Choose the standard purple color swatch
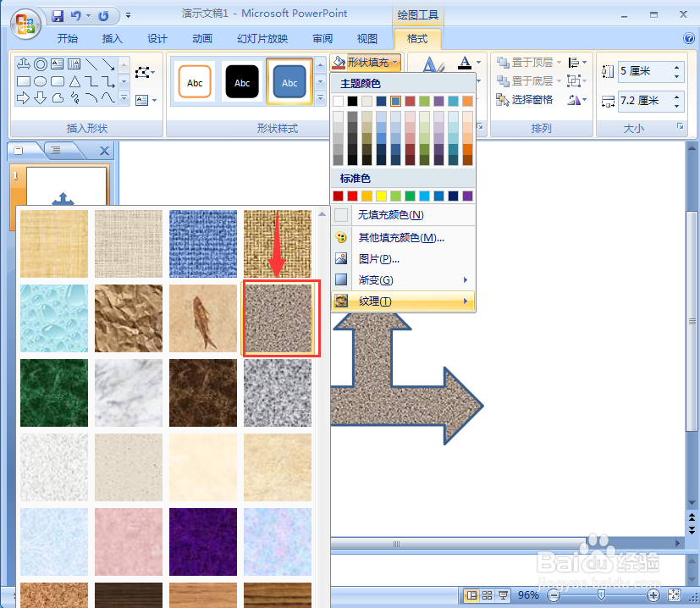The image size is (700, 608). point(467,196)
